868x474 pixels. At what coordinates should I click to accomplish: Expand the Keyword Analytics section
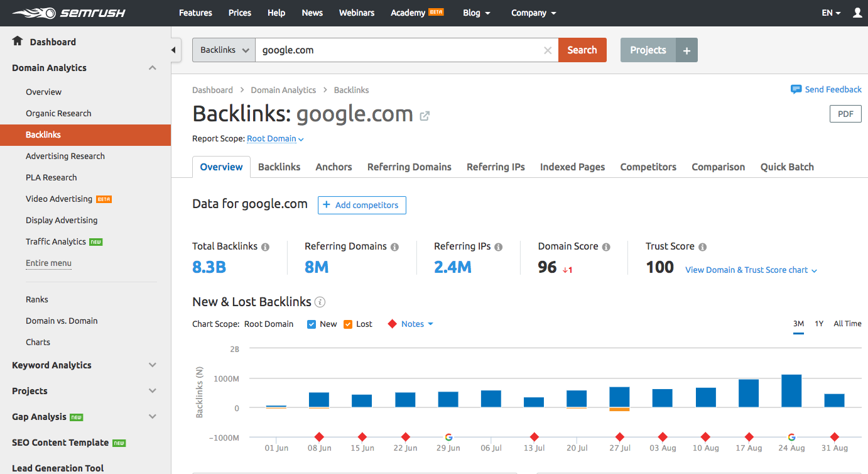pyautogui.click(x=153, y=365)
